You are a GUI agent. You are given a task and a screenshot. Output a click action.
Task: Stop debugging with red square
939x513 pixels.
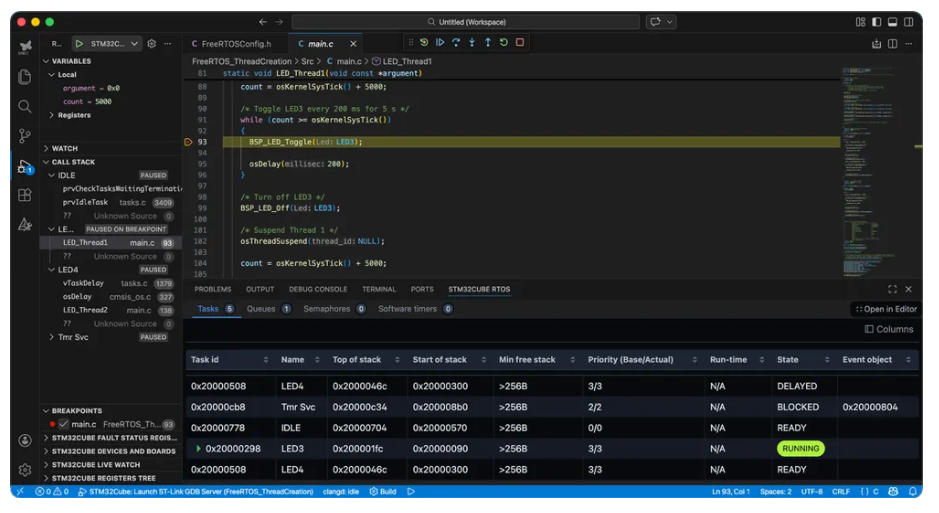tap(520, 43)
